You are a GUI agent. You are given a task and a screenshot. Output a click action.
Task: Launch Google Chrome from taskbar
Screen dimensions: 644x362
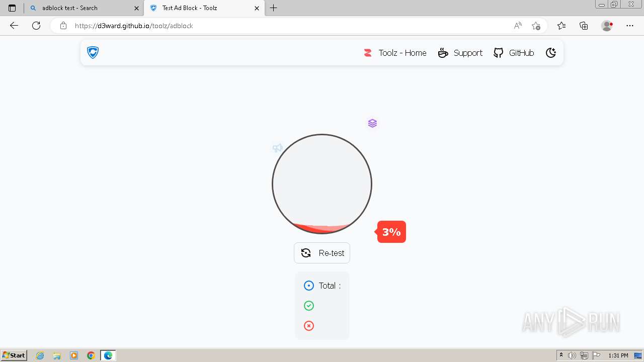(x=91, y=355)
